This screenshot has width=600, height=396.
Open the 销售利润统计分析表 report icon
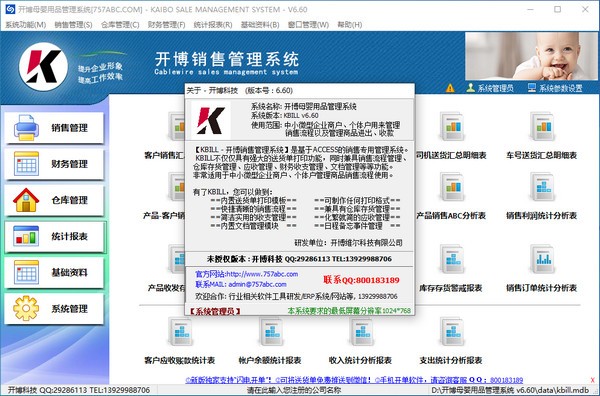[542, 187]
